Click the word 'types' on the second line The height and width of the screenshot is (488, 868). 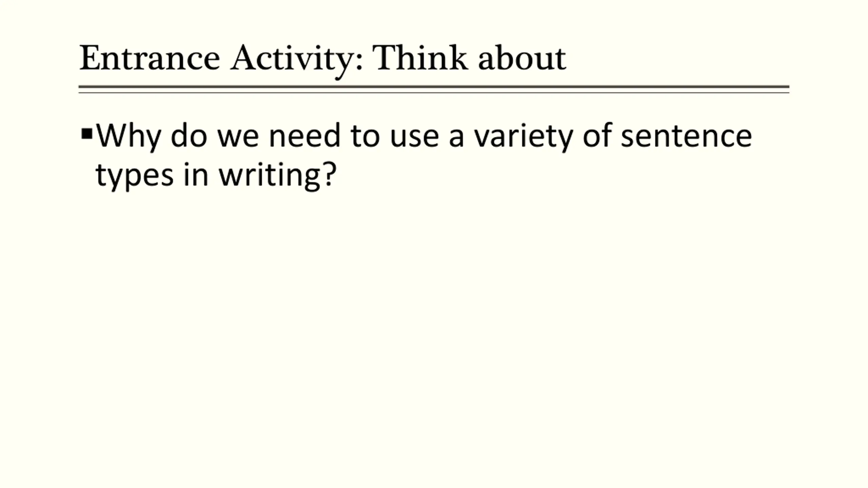tap(135, 177)
